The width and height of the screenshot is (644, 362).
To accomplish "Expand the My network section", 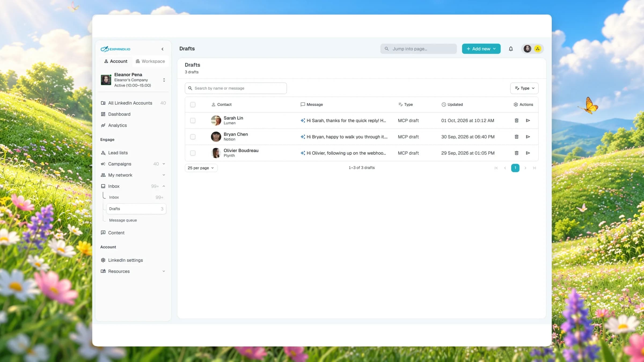I will 164,175.
